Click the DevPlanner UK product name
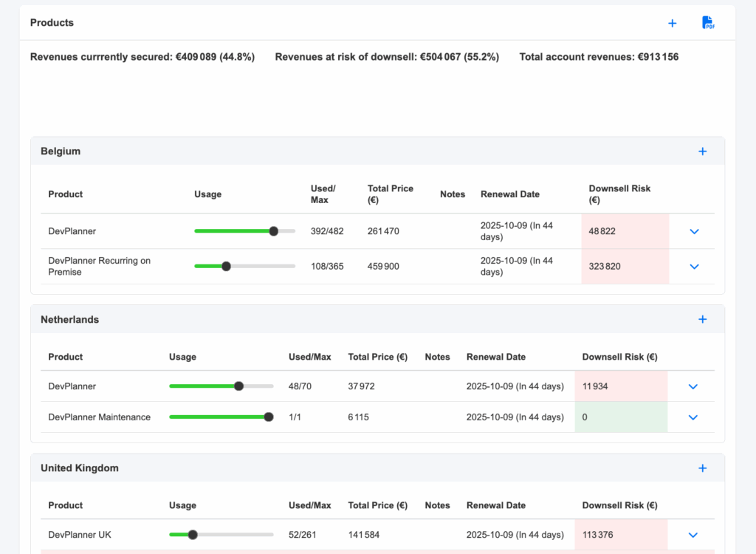 coord(80,535)
